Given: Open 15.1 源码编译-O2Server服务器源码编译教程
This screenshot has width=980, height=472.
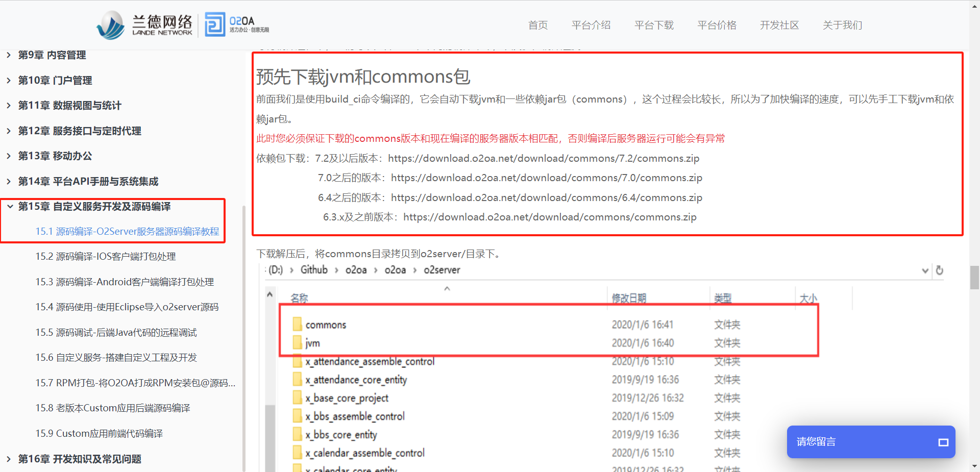Looking at the screenshot, I should (127, 231).
